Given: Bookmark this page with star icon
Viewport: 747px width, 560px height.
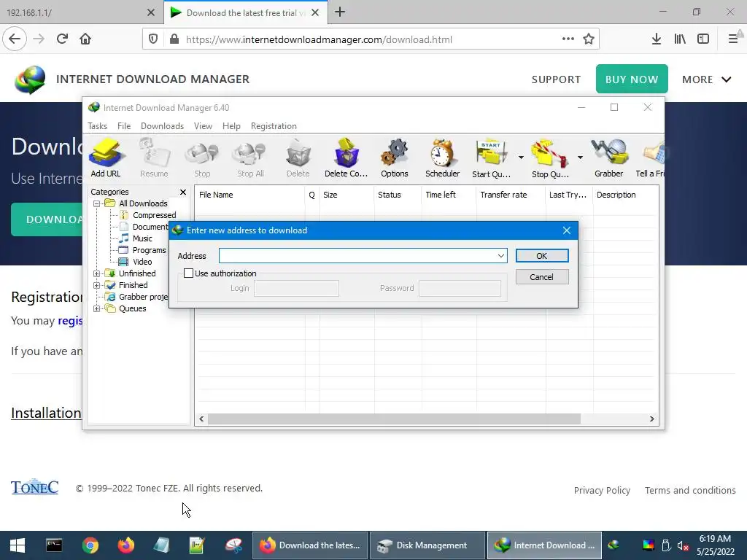Looking at the screenshot, I should click(x=589, y=39).
